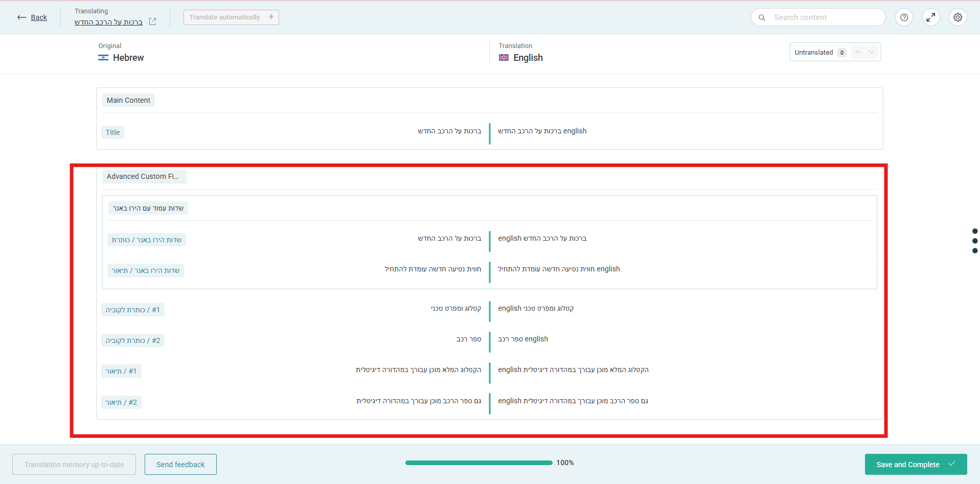Click the 100% progress label
This screenshot has width=980, height=484.
click(565, 463)
